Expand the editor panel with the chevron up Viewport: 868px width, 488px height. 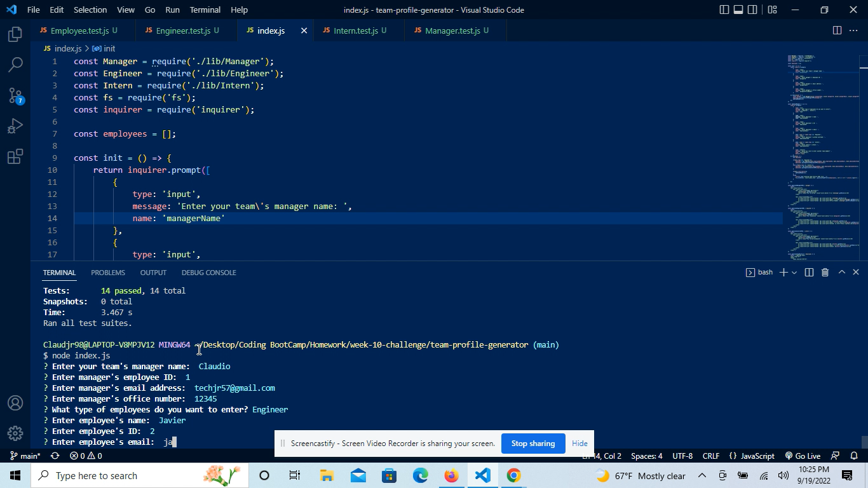click(841, 272)
